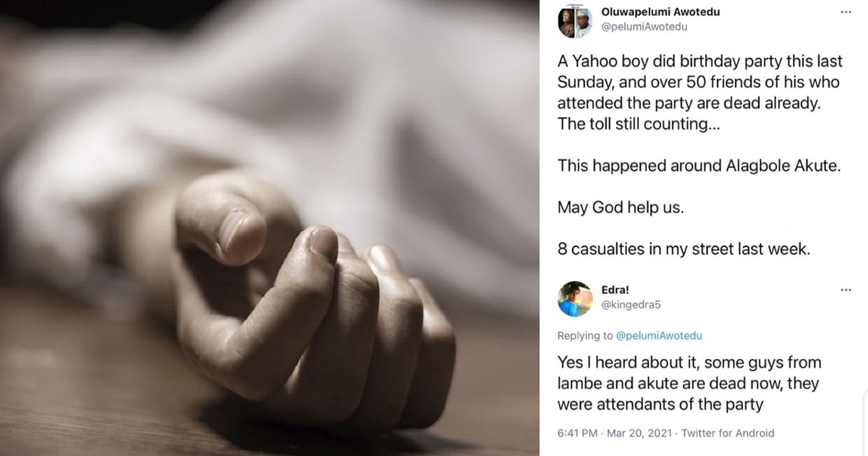Select the "This happened around Alagbole Akute" line
The width and height of the screenshot is (868, 456).
(x=699, y=166)
